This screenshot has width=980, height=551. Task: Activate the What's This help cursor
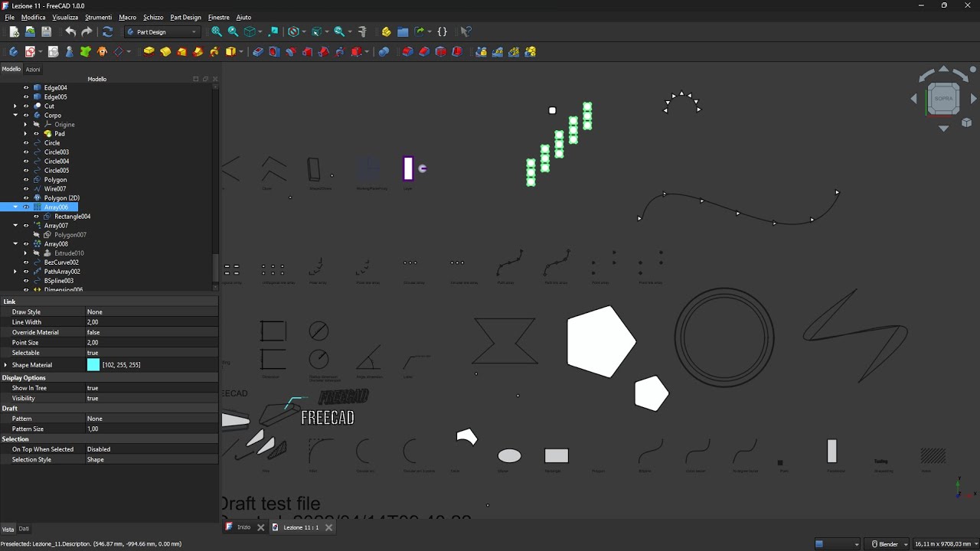point(465,31)
